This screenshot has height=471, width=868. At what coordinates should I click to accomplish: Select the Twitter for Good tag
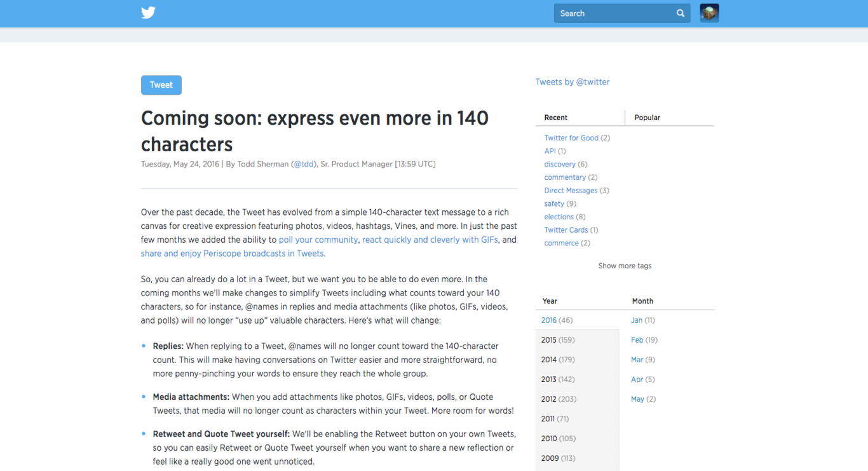[571, 138]
